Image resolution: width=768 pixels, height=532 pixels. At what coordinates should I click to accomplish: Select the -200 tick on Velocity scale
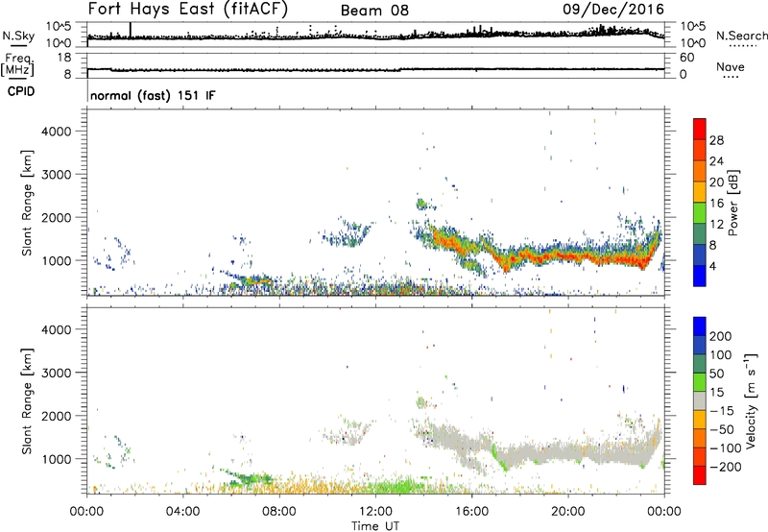tap(726, 467)
